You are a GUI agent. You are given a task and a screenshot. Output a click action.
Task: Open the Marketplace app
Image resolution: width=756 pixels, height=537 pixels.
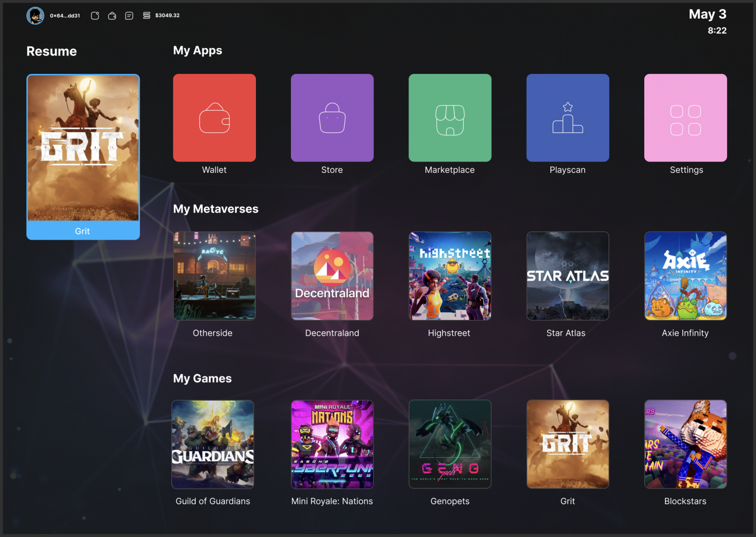click(x=449, y=118)
